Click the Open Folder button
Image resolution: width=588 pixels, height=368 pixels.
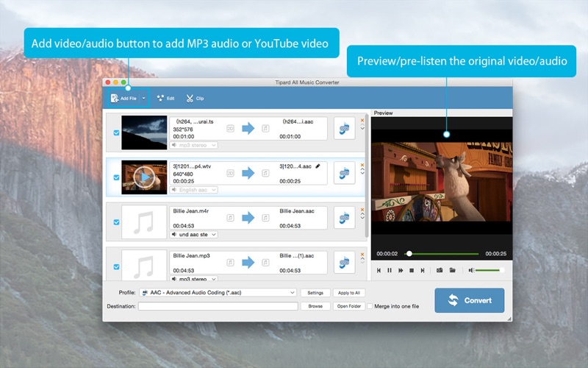coord(349,306)
